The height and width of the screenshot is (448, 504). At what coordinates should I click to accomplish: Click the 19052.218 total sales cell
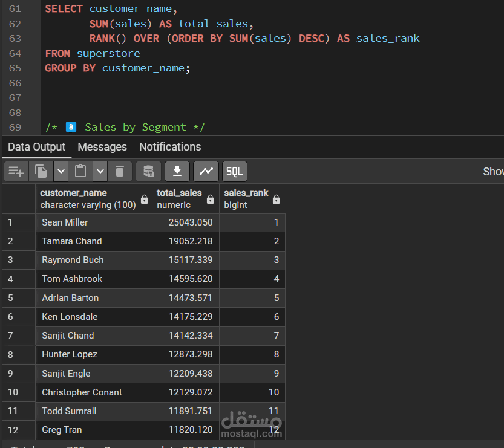(x=186, y=241)
